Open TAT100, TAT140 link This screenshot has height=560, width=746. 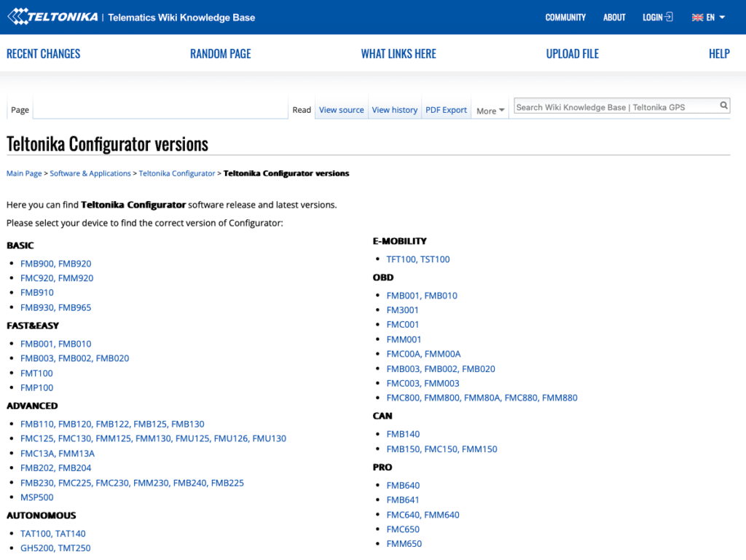52,534
